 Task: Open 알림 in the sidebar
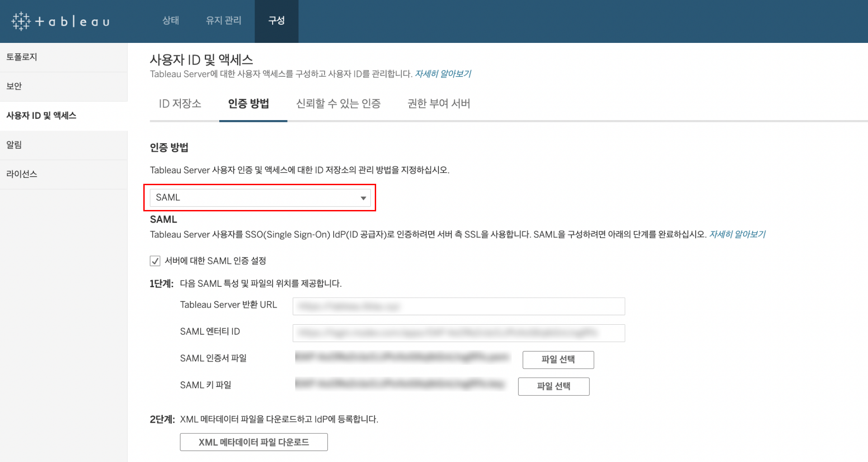[x=63, y=145]
